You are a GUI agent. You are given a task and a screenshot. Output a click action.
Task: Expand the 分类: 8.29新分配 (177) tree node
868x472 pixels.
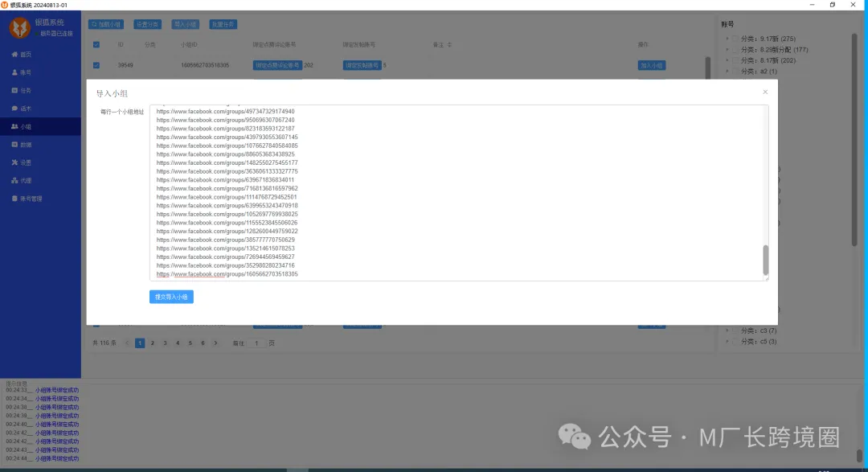click(727, 50)
